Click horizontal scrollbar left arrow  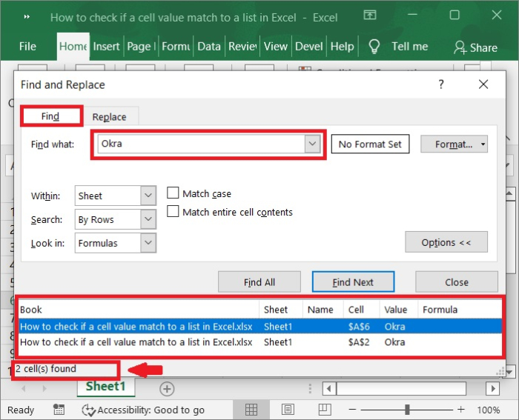pyautogui.click(x=328, y=388)
